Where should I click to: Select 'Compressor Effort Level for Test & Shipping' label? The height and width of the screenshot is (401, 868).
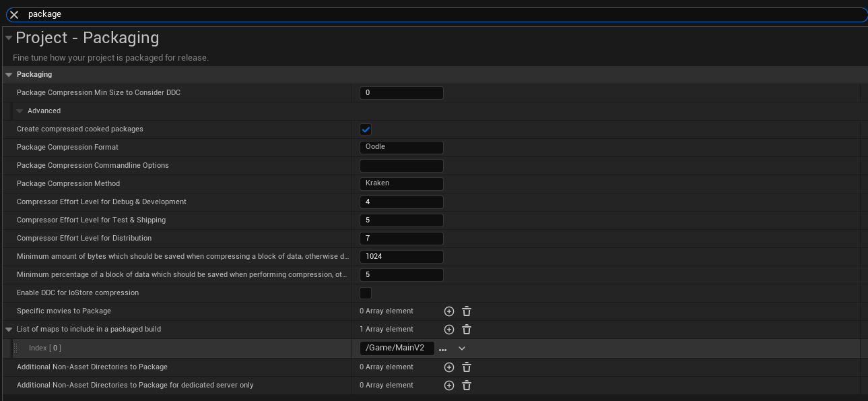(91, 220)
